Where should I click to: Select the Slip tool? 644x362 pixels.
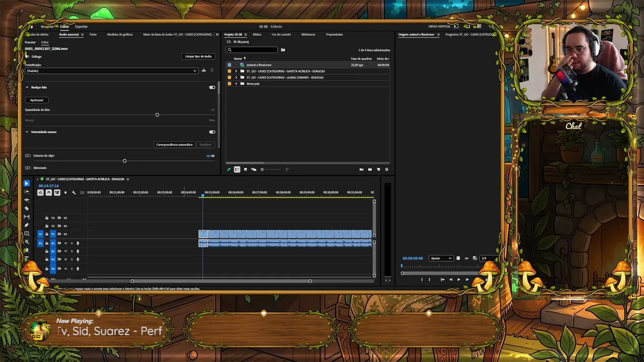point(27,217)
